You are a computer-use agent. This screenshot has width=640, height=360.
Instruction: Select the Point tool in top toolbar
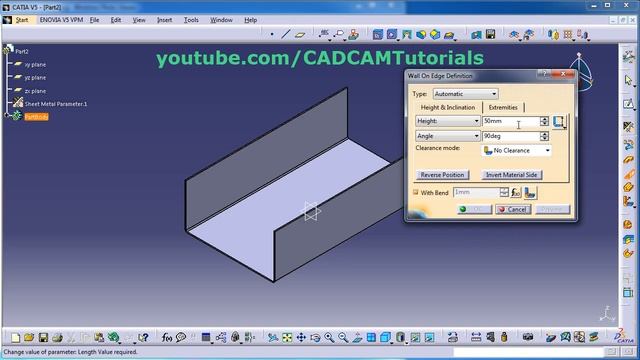point(272,35)
